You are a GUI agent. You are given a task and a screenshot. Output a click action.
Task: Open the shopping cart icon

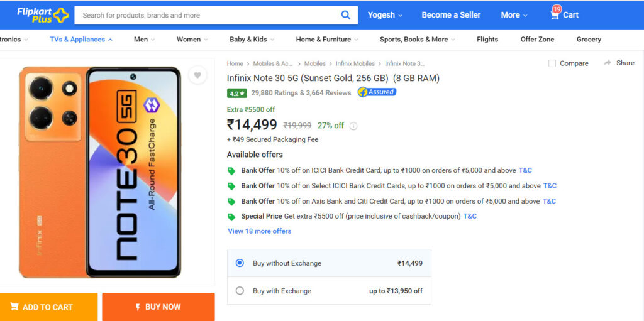click(x=555, y=15)
